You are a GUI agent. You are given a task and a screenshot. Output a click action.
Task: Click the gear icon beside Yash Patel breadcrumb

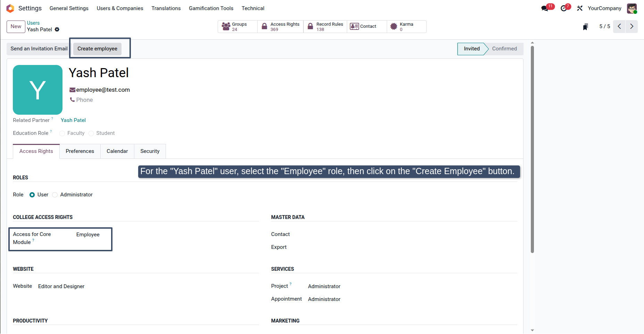[57, 30]
